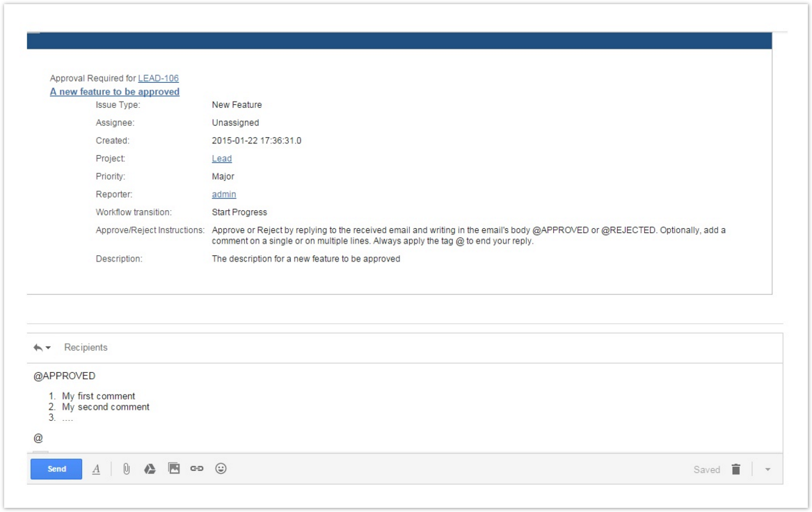Click the insert link chain icon

[197, 469]
